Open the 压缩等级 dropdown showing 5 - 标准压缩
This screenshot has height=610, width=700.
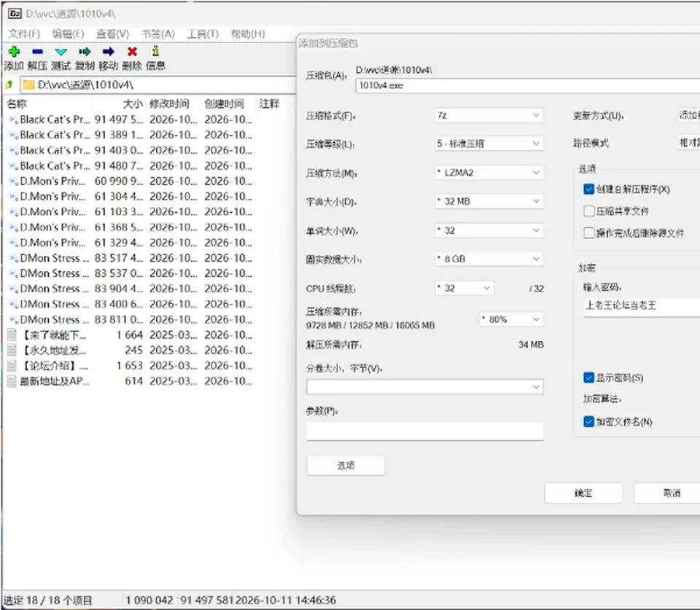[x=489, y=144]
